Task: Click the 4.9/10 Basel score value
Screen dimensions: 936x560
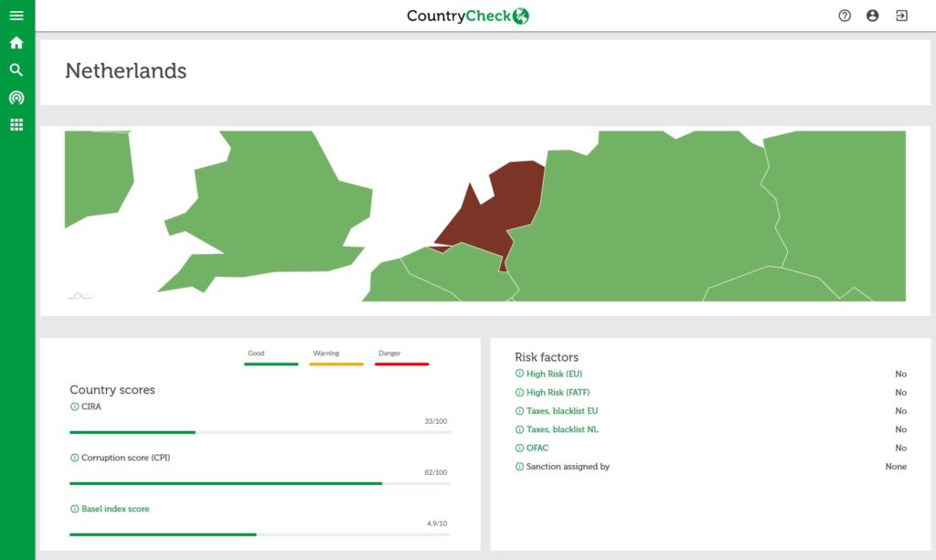Action: click(x=437, y=523)
